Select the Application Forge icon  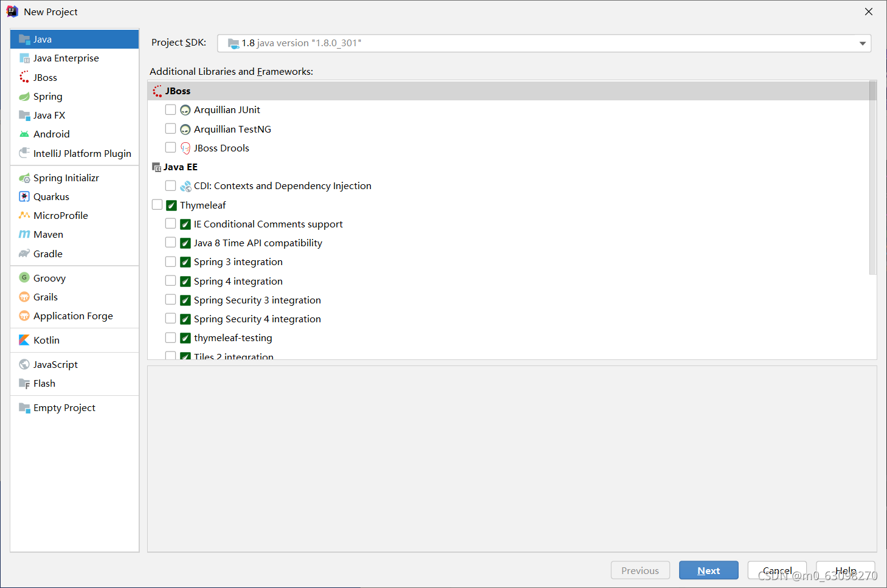[24, 316]
